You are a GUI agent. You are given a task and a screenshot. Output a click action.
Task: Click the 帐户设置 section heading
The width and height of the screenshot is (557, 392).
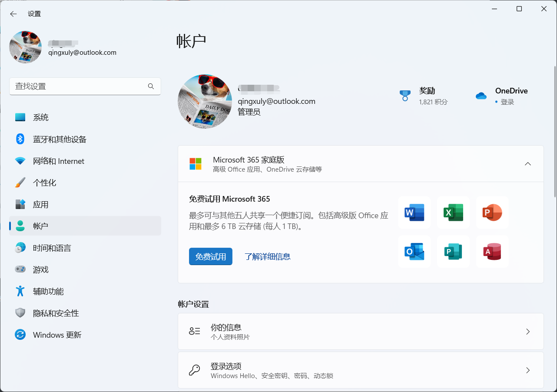click(x=193, y=304)
